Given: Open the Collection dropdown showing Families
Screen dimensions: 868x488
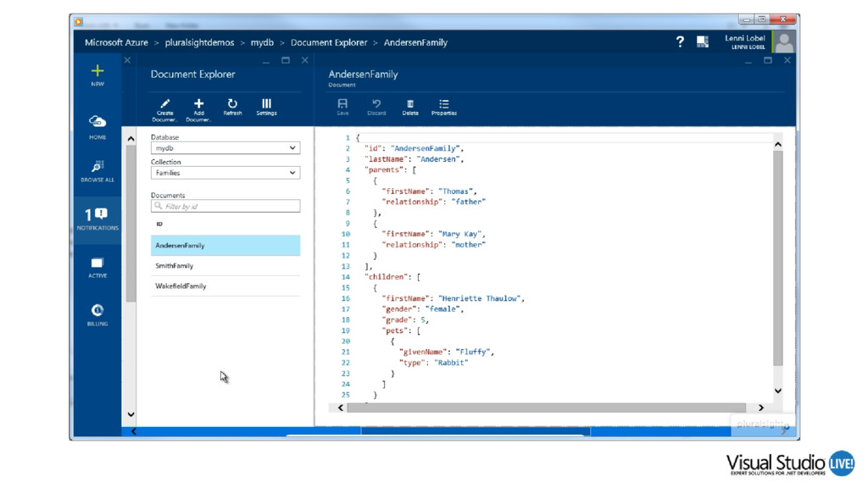Looking at the screenshot, I should point(225,173).
